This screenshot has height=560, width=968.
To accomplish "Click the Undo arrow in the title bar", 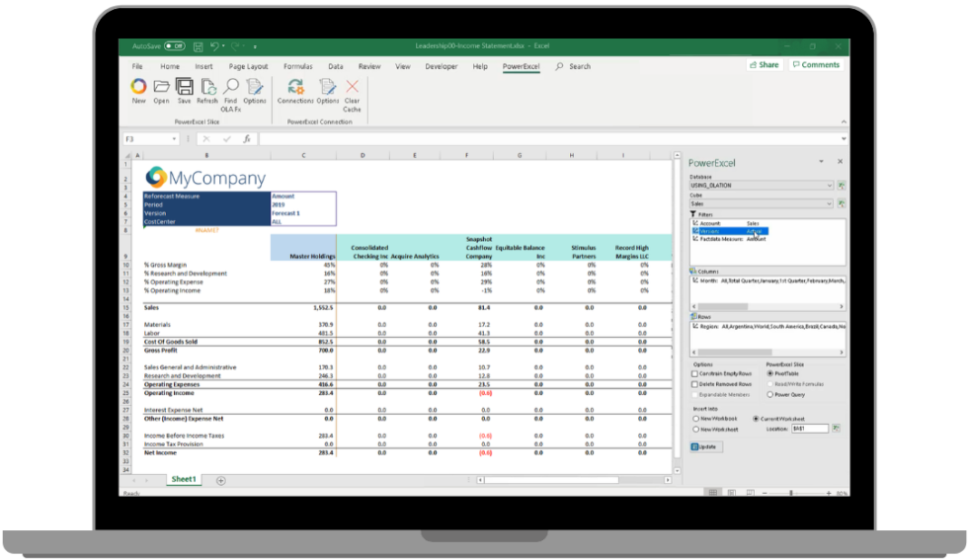I will [x=215, y=45].
